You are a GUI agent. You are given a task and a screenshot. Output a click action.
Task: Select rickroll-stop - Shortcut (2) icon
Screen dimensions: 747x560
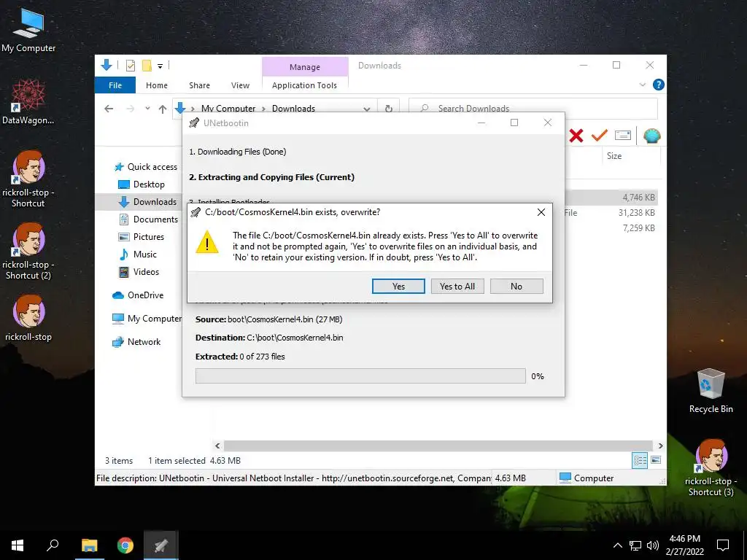click(28, 251)
